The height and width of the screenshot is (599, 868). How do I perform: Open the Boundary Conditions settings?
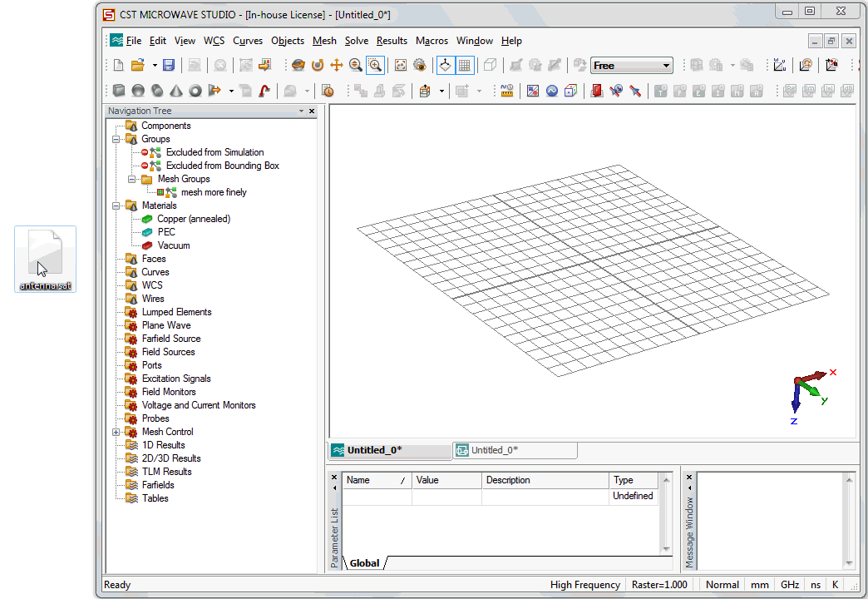point(570,91)
